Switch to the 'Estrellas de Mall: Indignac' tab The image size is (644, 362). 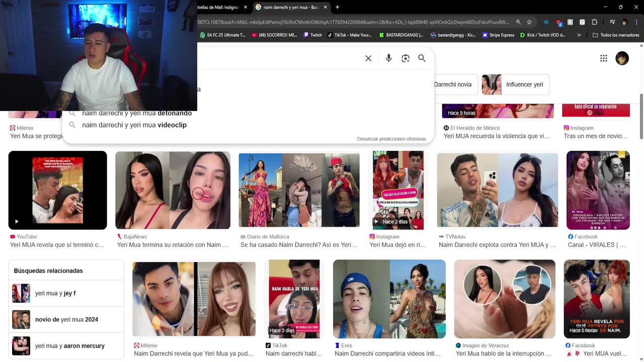click(219, 7)
